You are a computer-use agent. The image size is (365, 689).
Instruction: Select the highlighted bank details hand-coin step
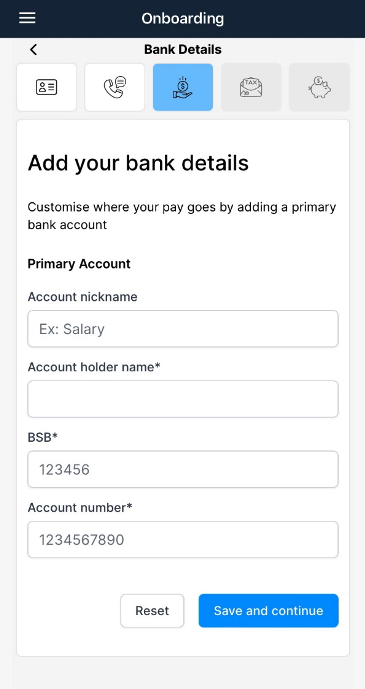tap(183, 87)
